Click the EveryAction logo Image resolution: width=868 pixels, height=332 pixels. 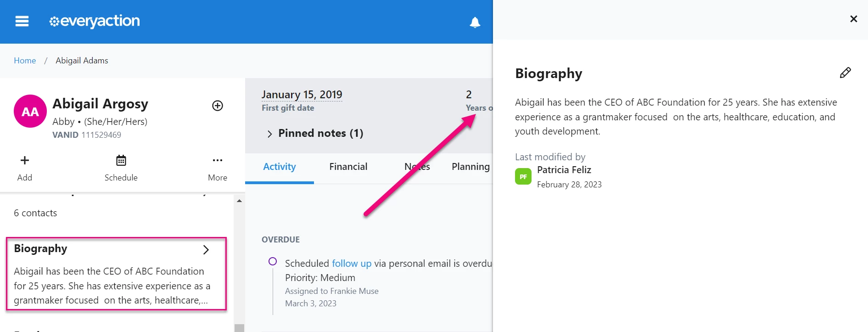coord(94,21)
